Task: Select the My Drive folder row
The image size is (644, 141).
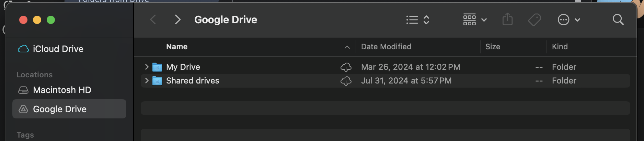Action: click(x=385, y=67)
